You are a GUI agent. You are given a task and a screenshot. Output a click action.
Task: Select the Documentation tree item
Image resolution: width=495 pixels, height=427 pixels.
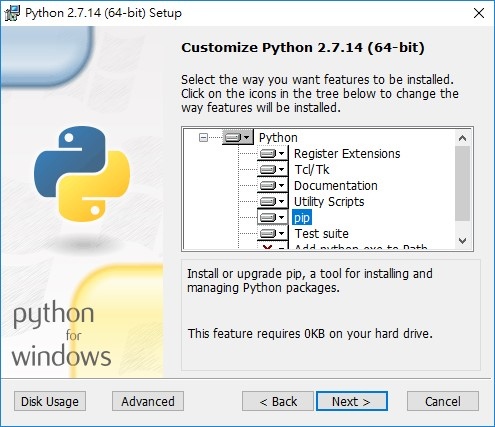tap(336, 186)
